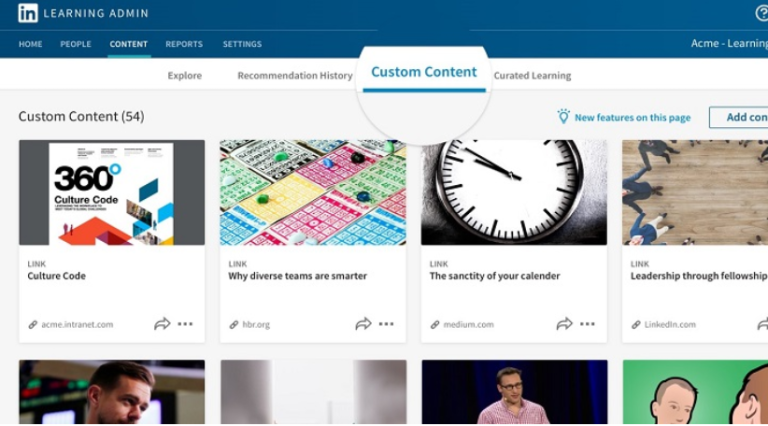The image size is (768, 426).
Task: Click link icon beside acme.intranet.com
Action: 33,324
